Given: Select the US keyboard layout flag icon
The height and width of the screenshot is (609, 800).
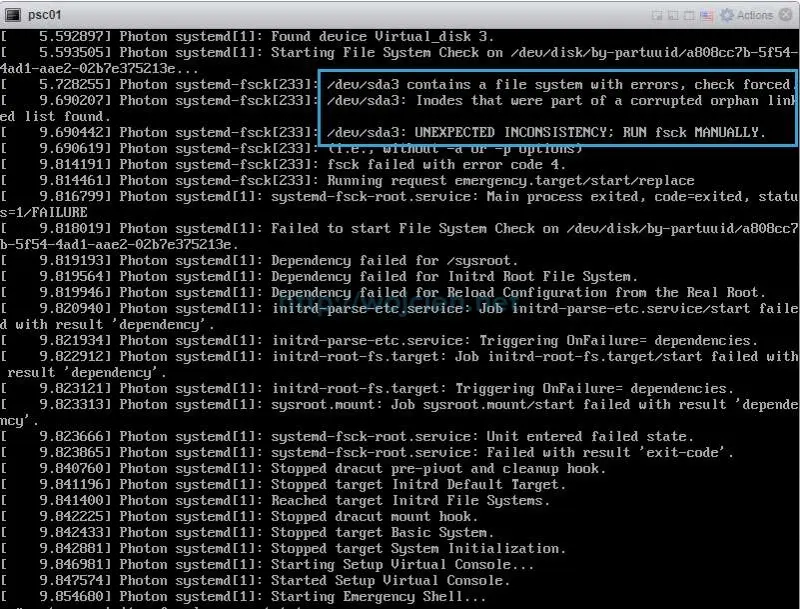Looking at the screenshot, I should (x=707, y=15).
